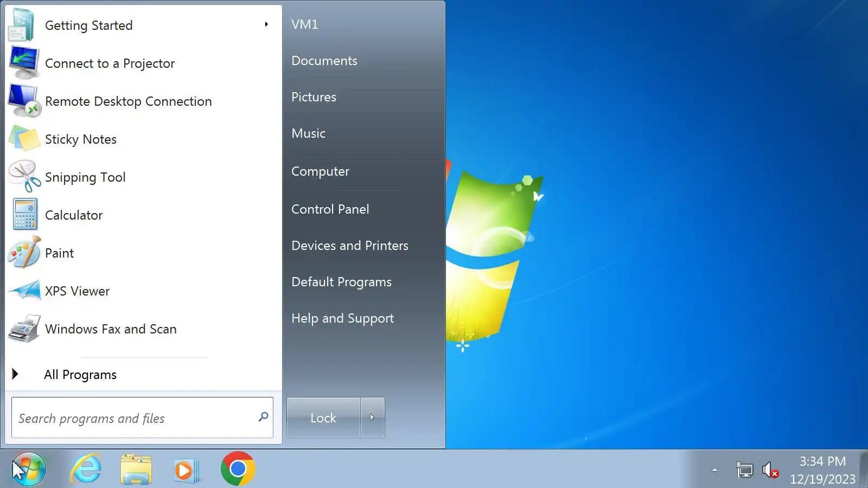Open Sticky Notes from its icon

click(24, 139)
